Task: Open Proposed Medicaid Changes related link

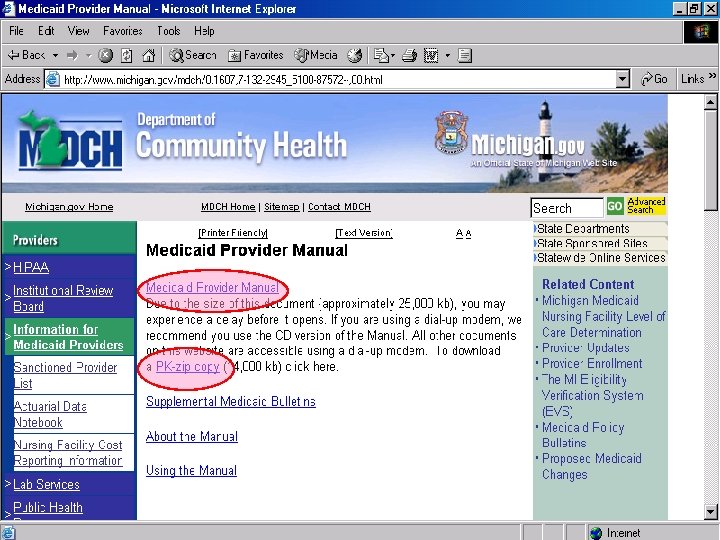Action: [591, 466]
